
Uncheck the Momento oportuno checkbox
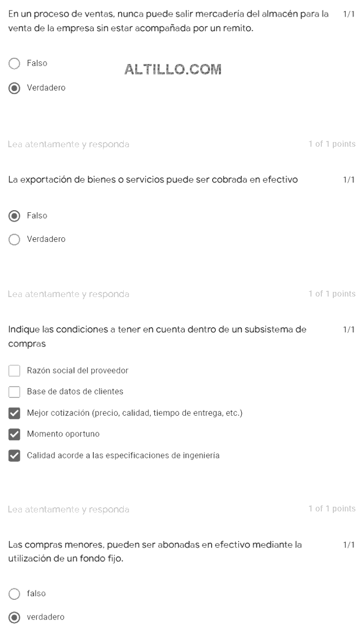[x=15, y=434]
